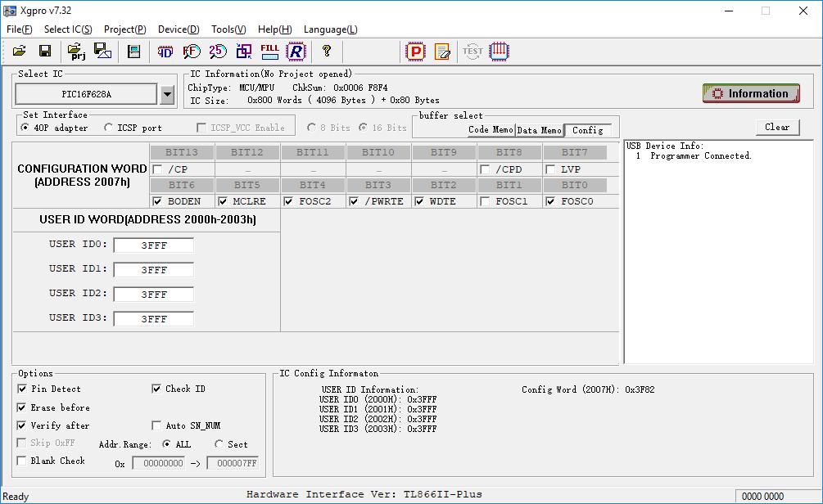
Task: Expand the Select IC dropdown arrow
Action: tap(167, 95)
